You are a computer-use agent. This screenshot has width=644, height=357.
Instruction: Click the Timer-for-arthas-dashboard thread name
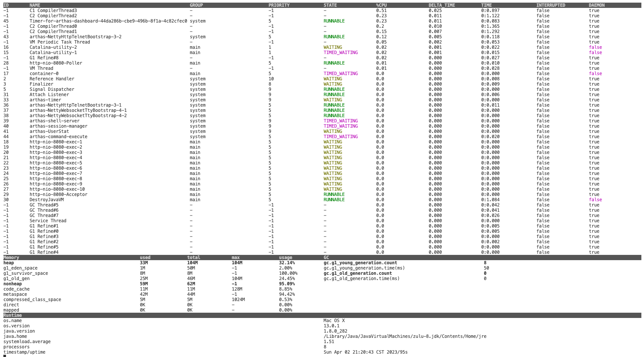(x=108, y=21)
